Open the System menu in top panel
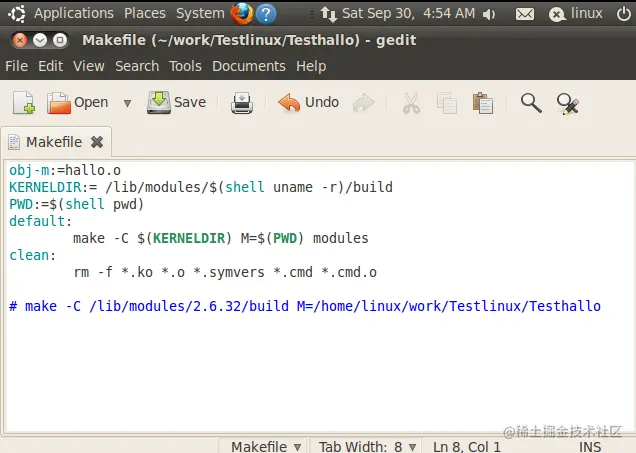636x453 pixels. tap(200, 13)
